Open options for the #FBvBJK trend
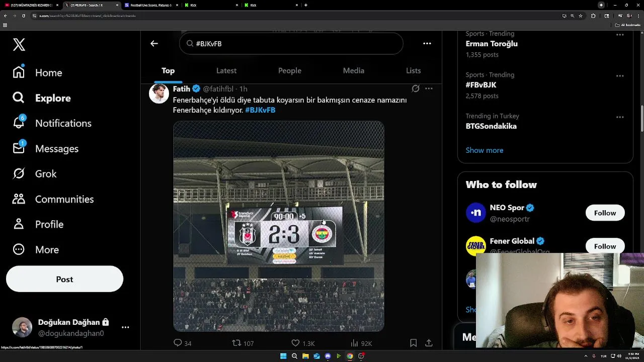The image size is (644, 362). pyautogui.click(x=620, y=76)
